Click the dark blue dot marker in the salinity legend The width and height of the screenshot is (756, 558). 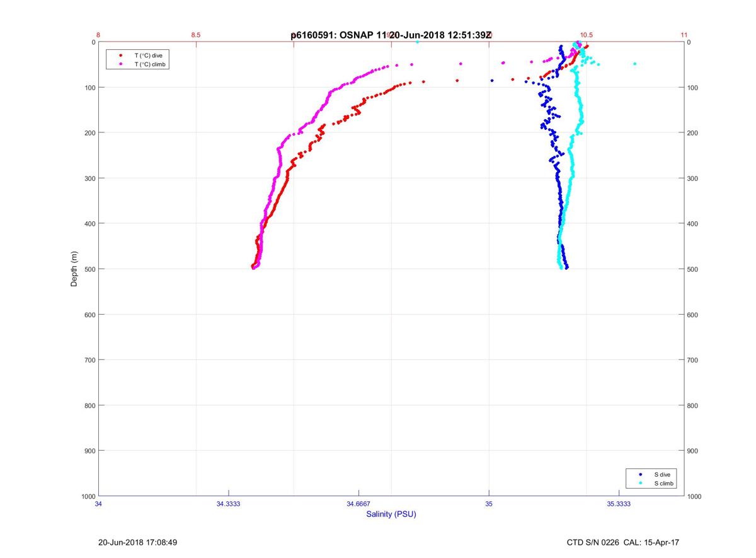pyautogui.click(x=640, y=474)
